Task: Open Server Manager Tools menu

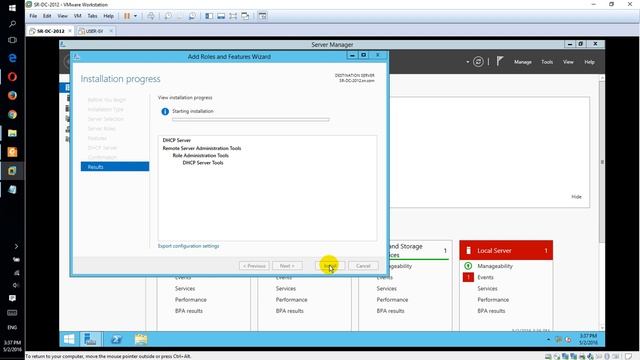Action: coord(547,62)
